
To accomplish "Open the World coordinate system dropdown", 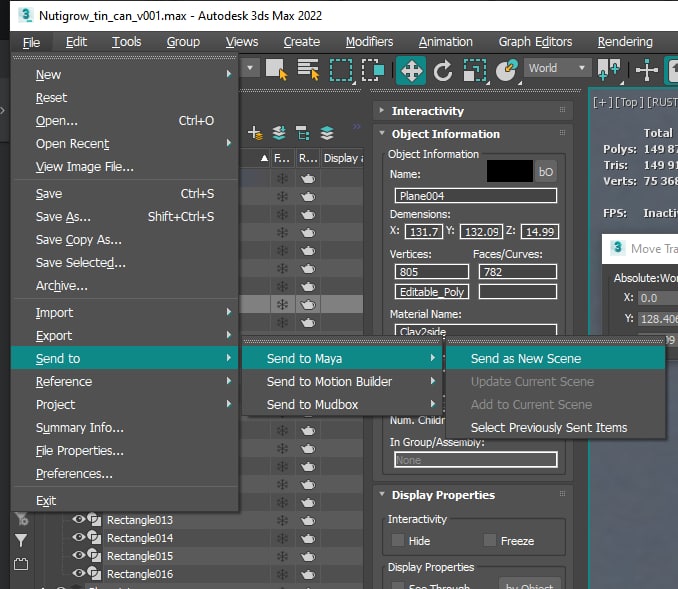I will pos(557,68).
